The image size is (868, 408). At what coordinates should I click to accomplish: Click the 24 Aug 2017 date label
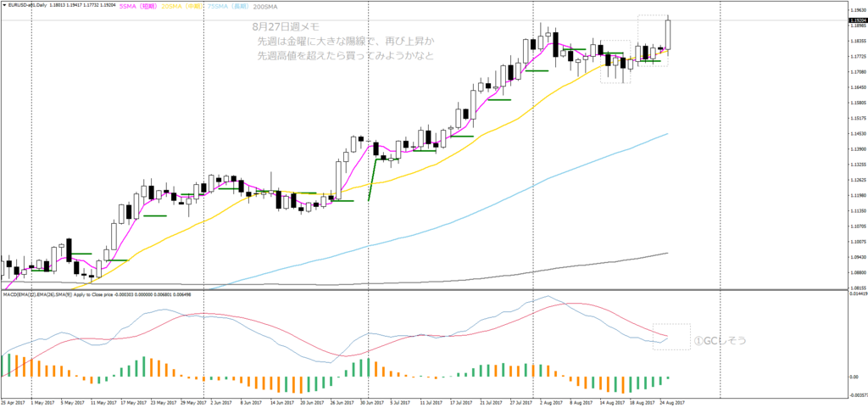click(674, 403)
